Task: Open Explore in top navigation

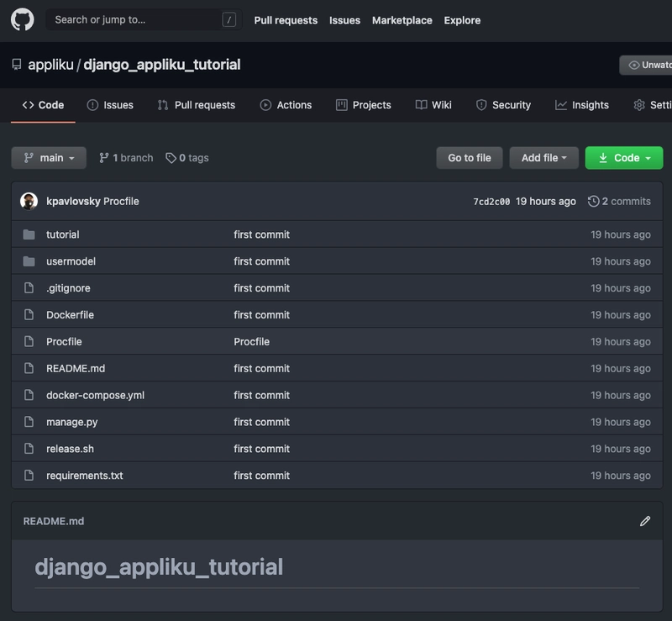Action: pyautogui.click(x=462, y=20)
